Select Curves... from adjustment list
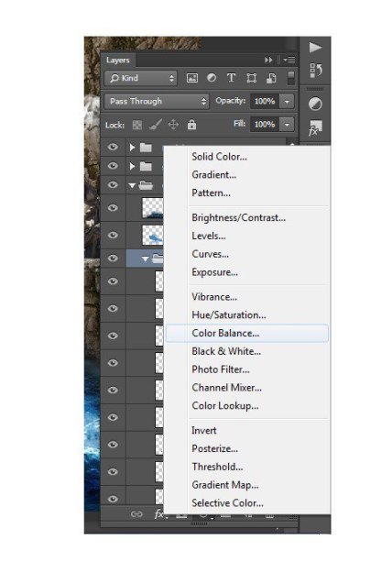Image resolution: width=392 pixels, height=584 pixels. tap(210, 254)
